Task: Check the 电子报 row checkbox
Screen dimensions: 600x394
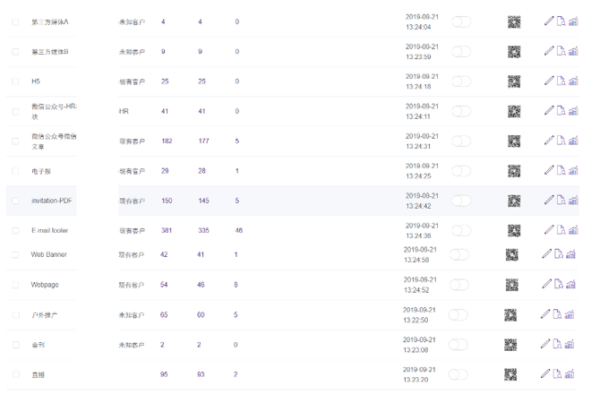Action: pos(15,171)
